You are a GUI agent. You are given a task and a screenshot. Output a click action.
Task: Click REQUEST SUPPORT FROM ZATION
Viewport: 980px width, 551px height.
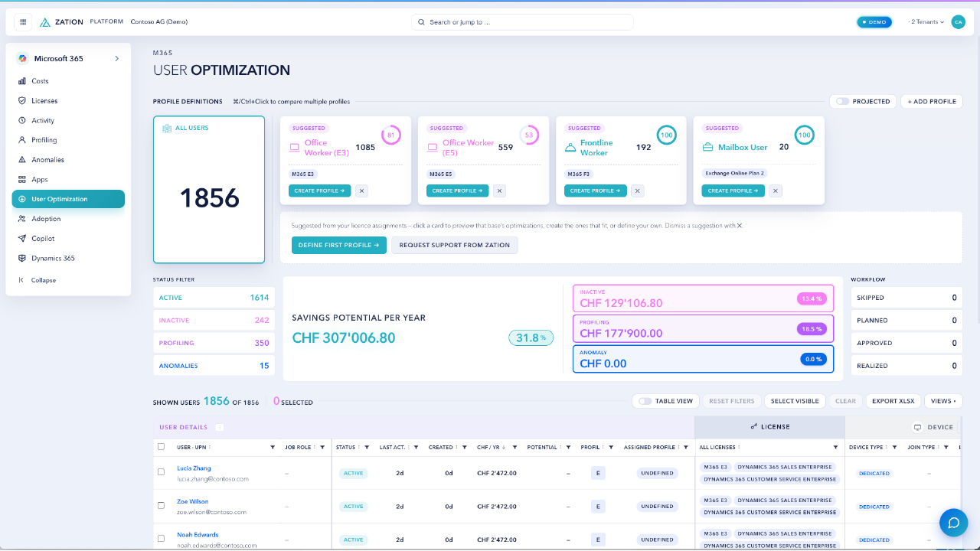[455, 245]
